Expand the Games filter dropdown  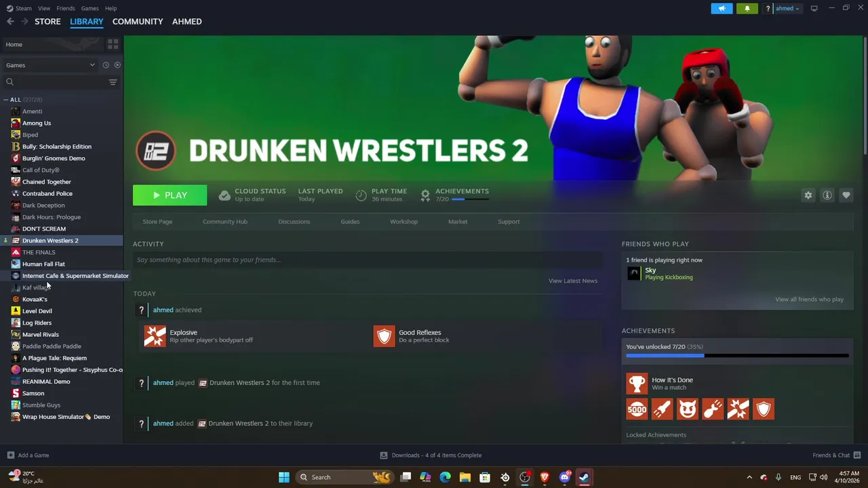pos(50,65)
